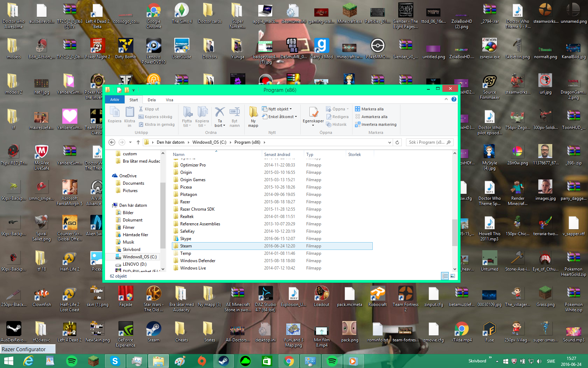Sort by the Senast ändrad column header
This screenshot has height=368, width=588.
tap(283, 154)
